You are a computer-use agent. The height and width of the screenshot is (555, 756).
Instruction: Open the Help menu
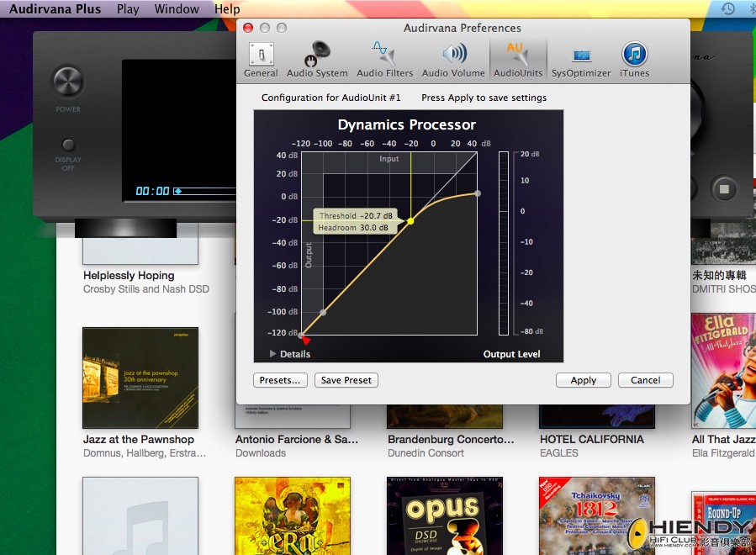pyautogui.click(x=227, y=8)
